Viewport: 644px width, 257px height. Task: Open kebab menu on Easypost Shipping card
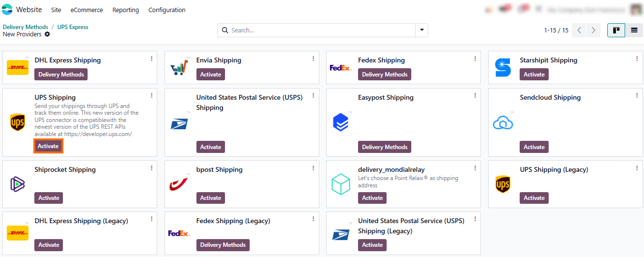pos(475,96)
